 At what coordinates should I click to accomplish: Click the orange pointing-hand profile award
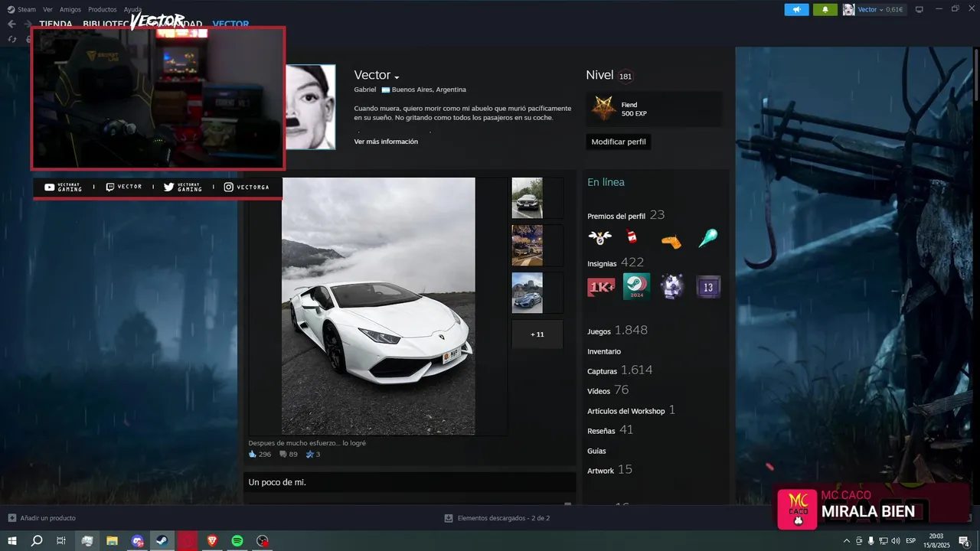(x=671, y=240)
